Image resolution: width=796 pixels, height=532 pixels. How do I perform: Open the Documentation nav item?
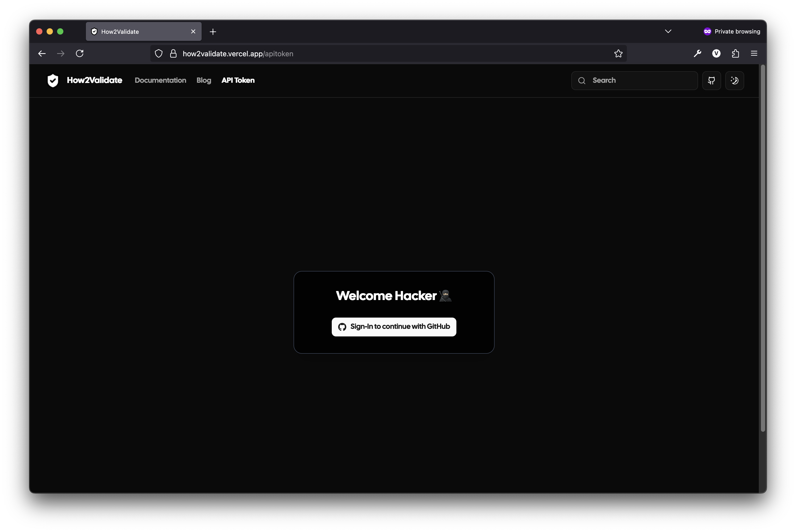(160, 80)
